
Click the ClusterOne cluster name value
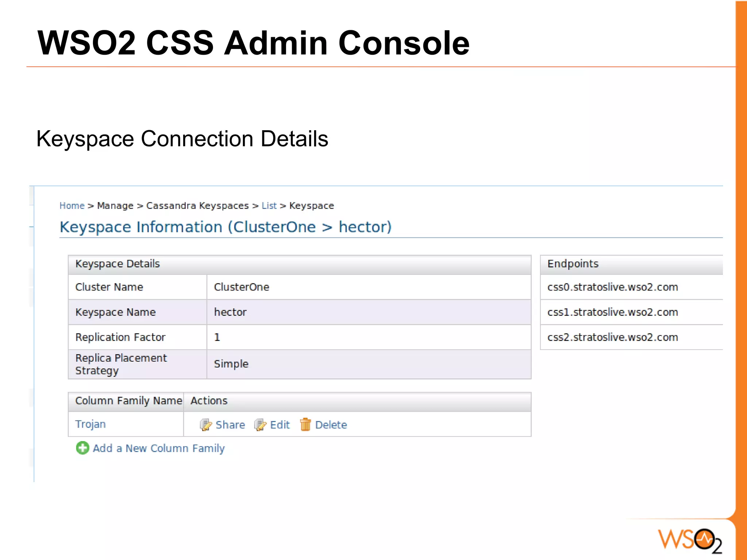click(x=241, y=287)
